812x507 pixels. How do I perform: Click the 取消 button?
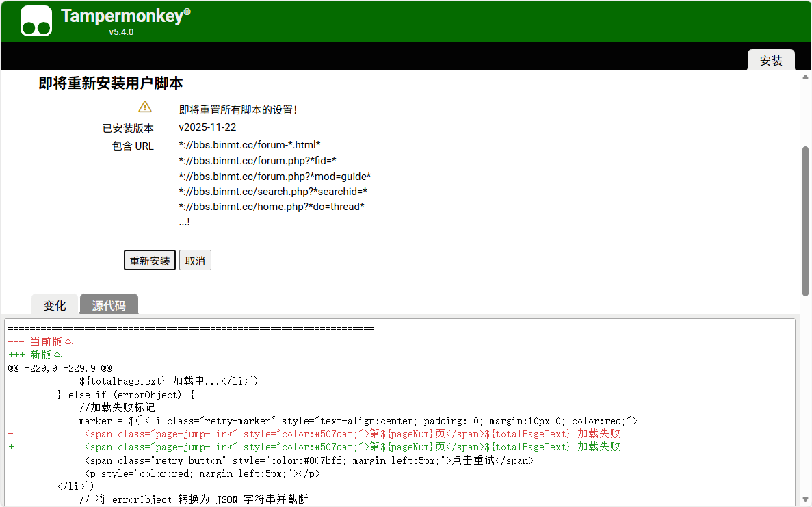[195, 261]
